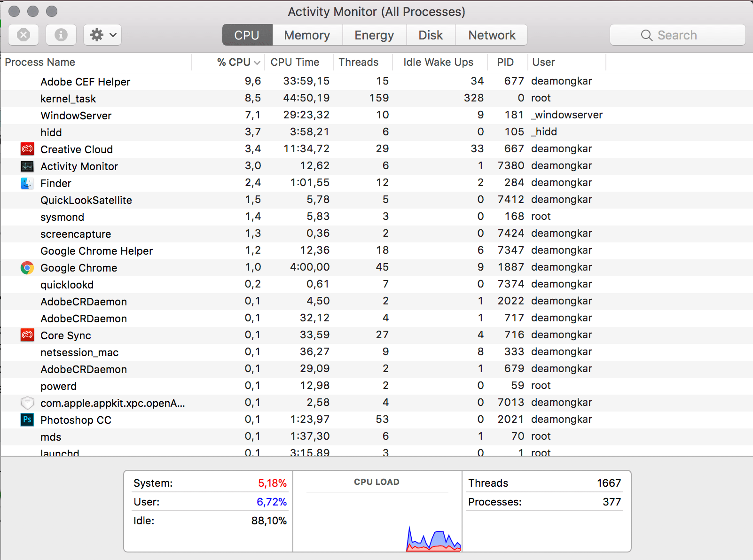Open the gear settings dropdown

coord(102,34)
